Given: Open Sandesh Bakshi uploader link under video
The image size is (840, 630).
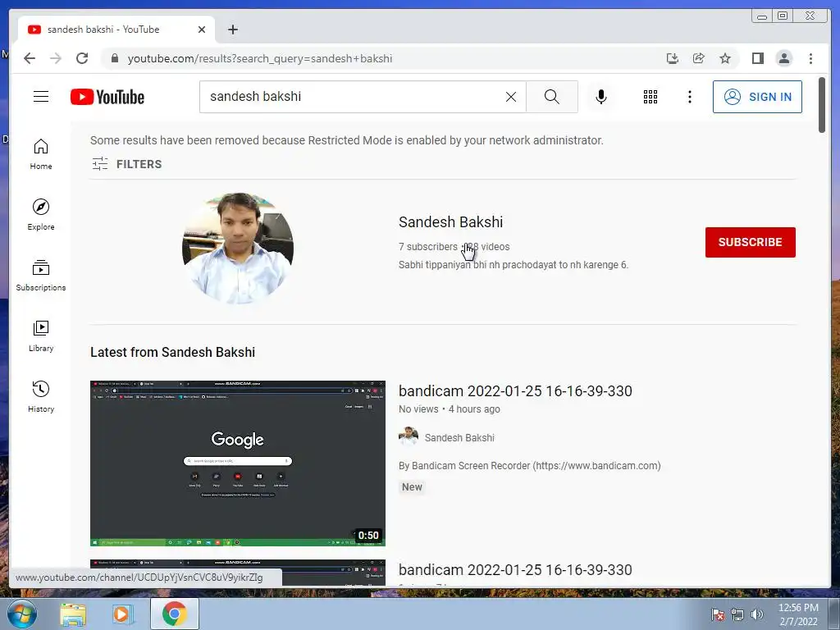Looking at the screenshot, I should [459, 438].
